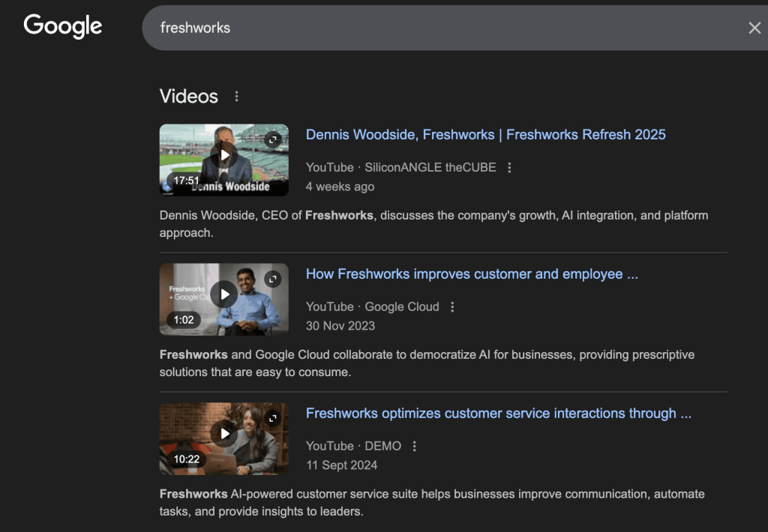Open options menu beside SiliconANGLE theCUBE
Screen dimensions: 768x532
(510, 168)
